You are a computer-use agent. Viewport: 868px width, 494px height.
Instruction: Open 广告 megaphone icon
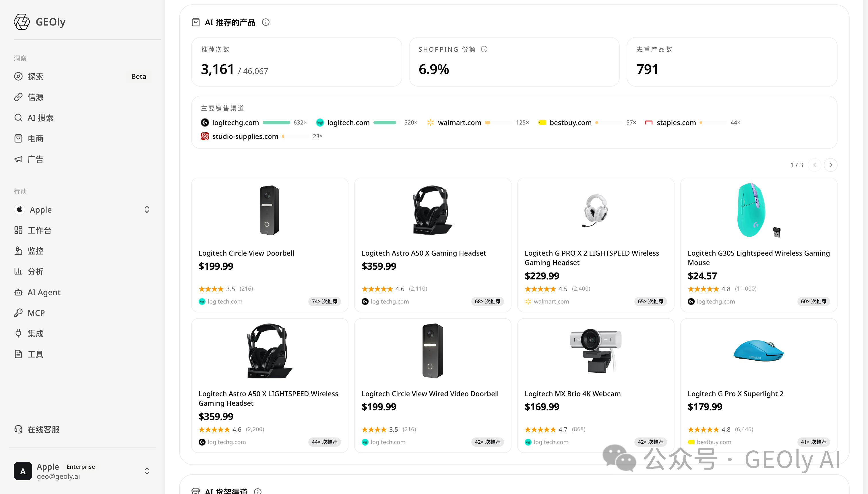[x=18, y=159]
